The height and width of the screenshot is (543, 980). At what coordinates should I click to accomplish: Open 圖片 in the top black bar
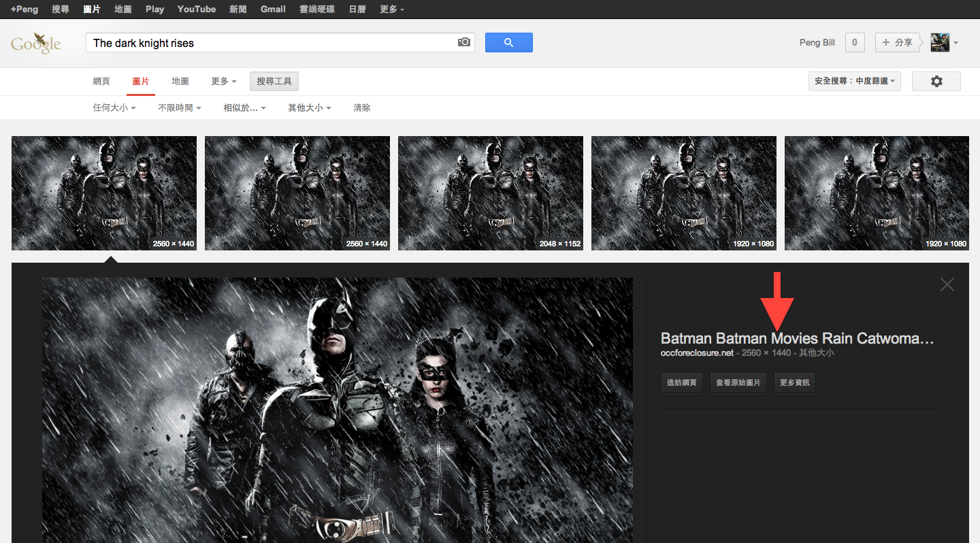point(92,9)
